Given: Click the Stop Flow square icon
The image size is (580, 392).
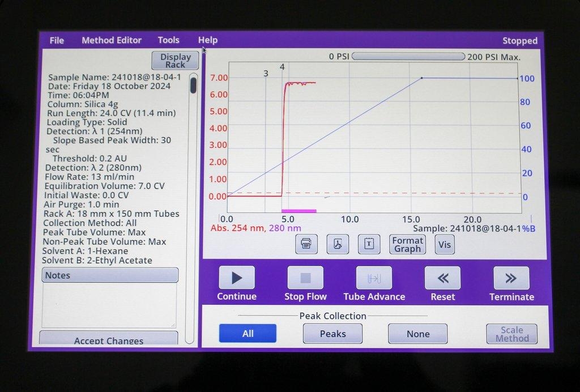Looking at the screenshot, I should click(x=305, y=277).
